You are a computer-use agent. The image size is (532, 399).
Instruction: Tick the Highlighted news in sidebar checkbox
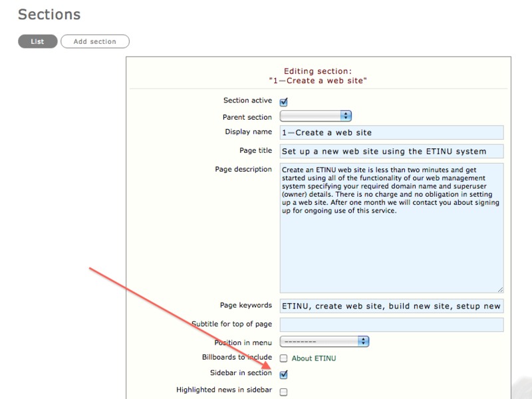(283, 392)
